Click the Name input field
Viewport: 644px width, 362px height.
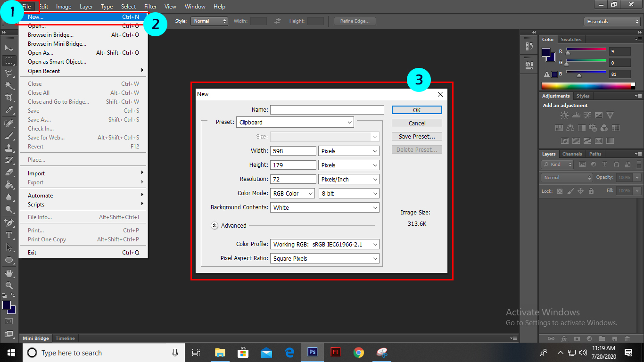(x=327, y=110)
